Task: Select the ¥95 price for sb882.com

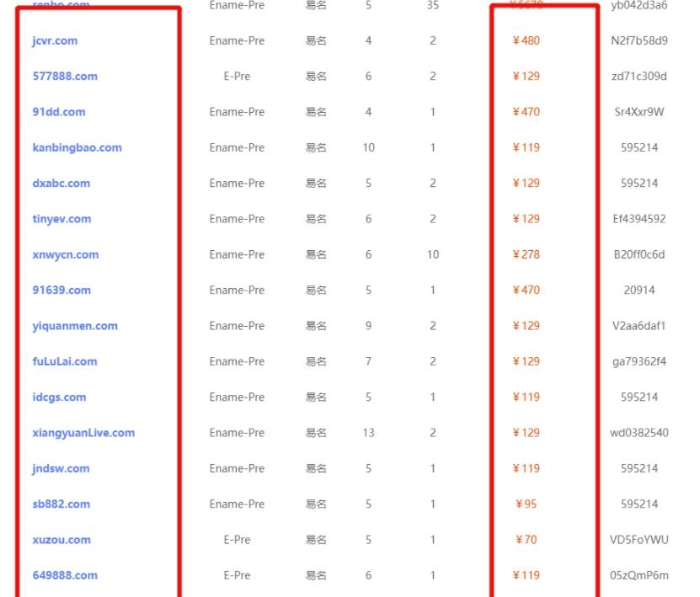Action: [x=526, y=504]
